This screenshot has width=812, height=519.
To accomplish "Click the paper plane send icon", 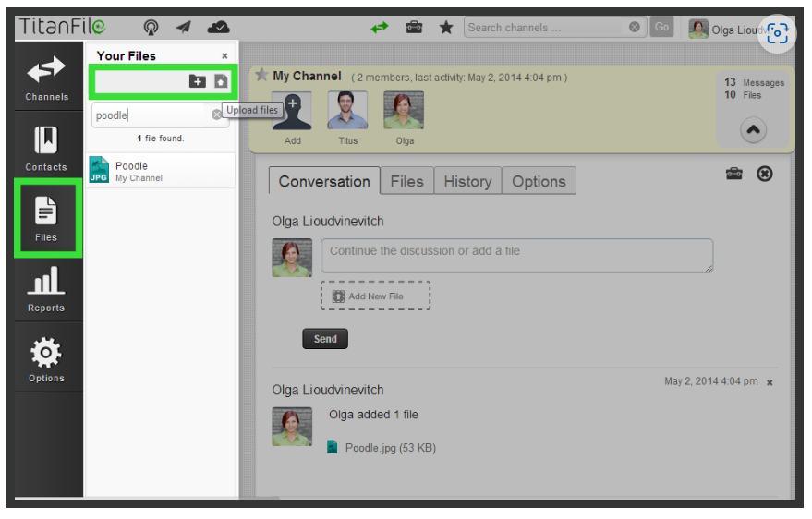I will click(x=183, y=27).
